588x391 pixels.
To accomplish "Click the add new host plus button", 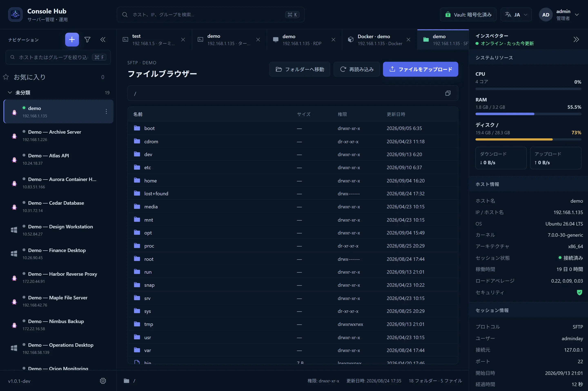I will point(72,39).
